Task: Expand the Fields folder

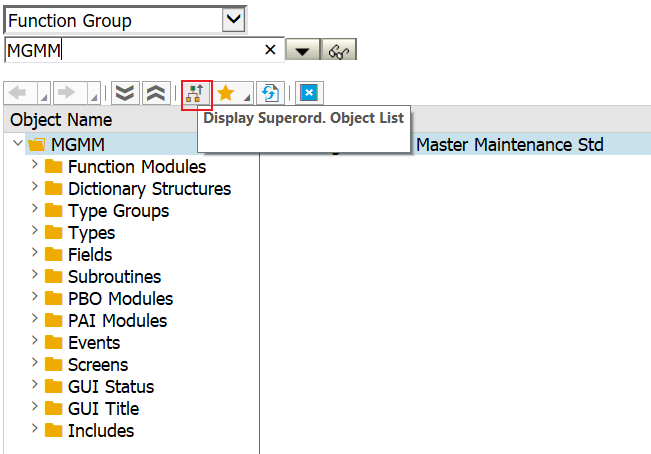Action: (35, 253)
